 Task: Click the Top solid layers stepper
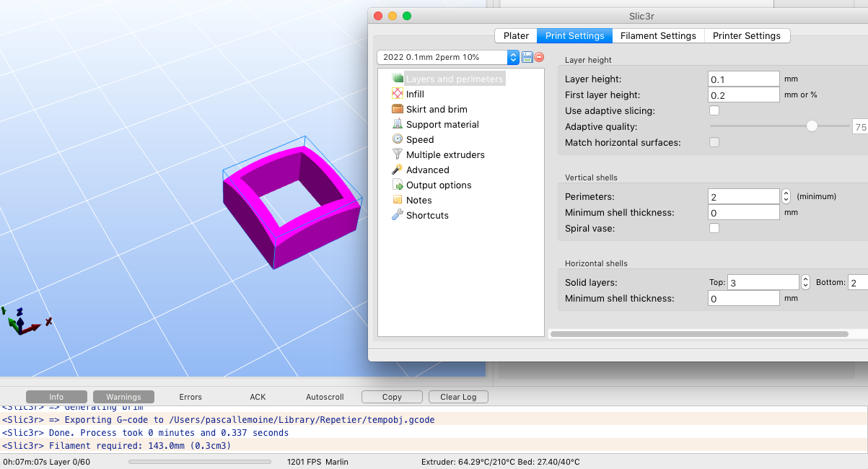[x=806, y=282]
